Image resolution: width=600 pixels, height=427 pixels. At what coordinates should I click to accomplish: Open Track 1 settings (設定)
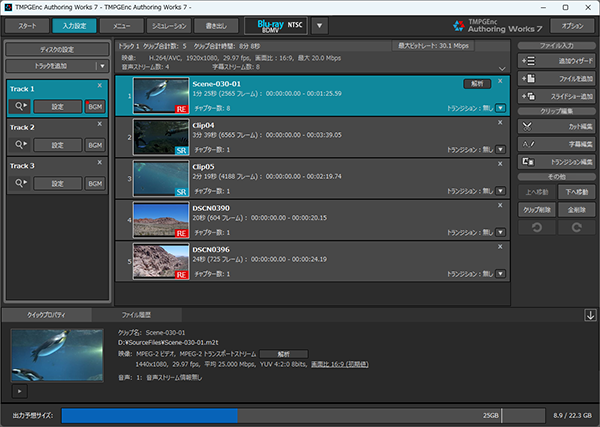[x=57, y=106]
